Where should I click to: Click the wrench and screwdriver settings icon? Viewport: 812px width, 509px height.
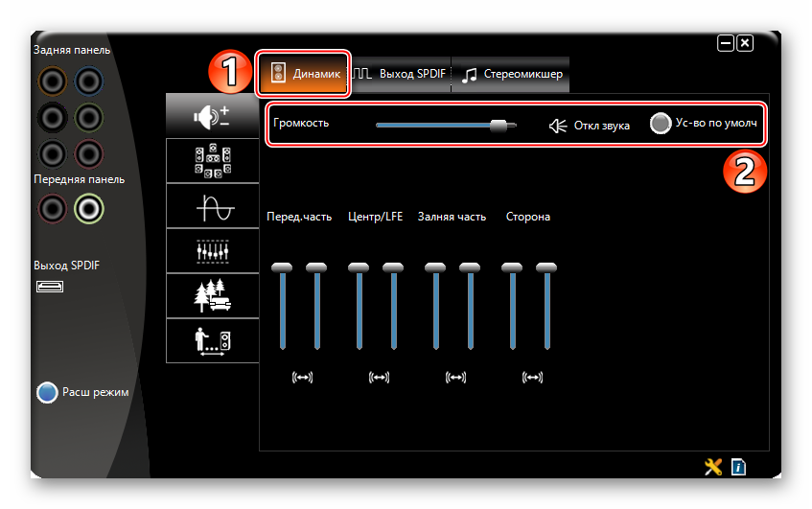(x=712, y=467)
